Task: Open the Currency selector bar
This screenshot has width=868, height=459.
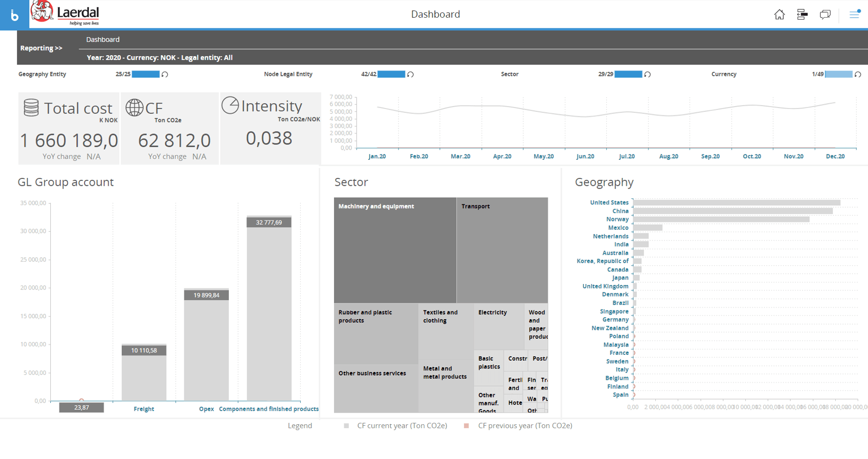Action: pos(838,74)
